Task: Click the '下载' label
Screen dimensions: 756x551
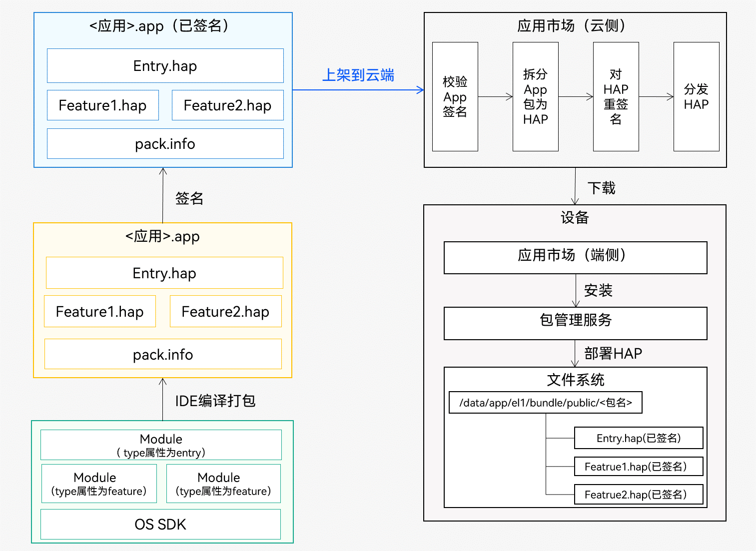Action: point(602,188)
